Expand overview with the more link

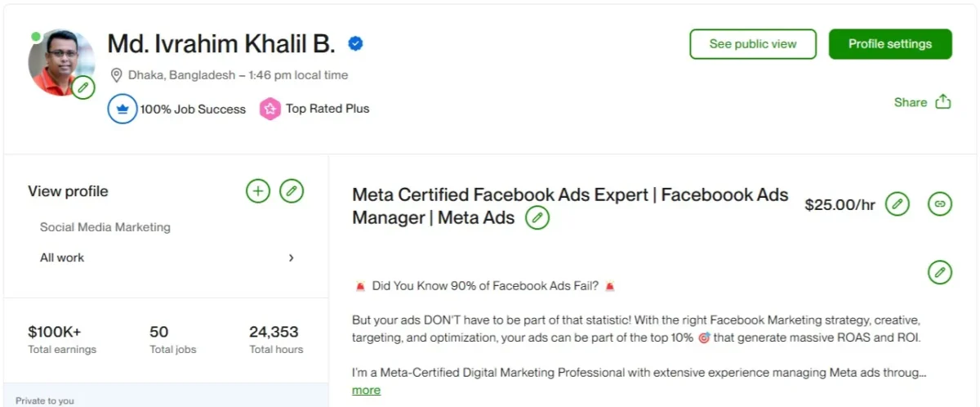point(366,390)
